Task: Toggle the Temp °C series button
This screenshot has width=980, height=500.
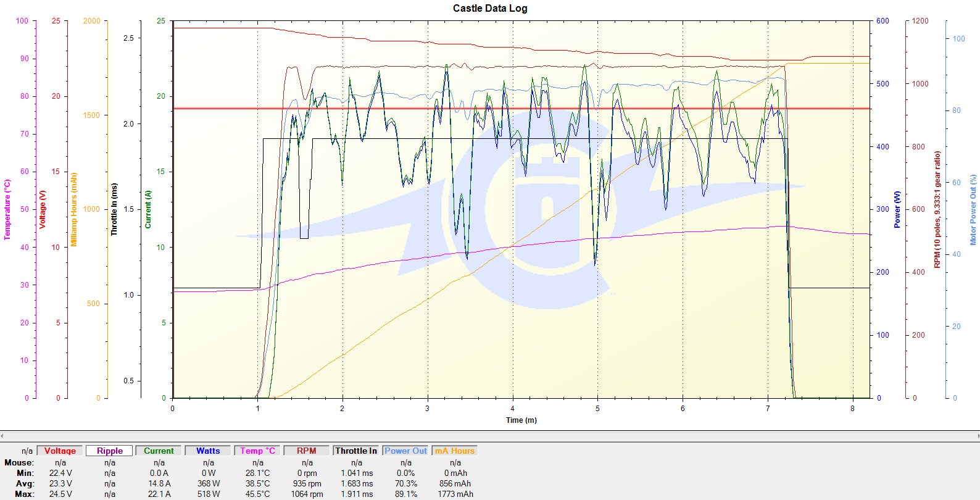Action: 257,451
